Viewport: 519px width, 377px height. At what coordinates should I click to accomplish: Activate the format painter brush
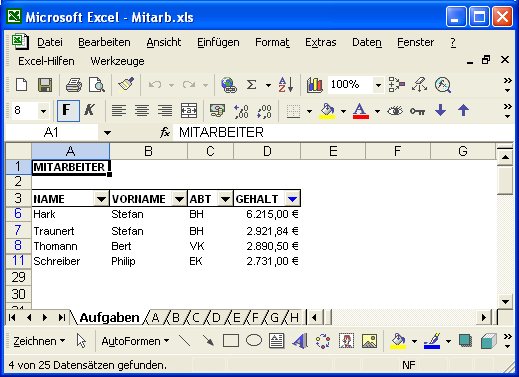(126, 84)
